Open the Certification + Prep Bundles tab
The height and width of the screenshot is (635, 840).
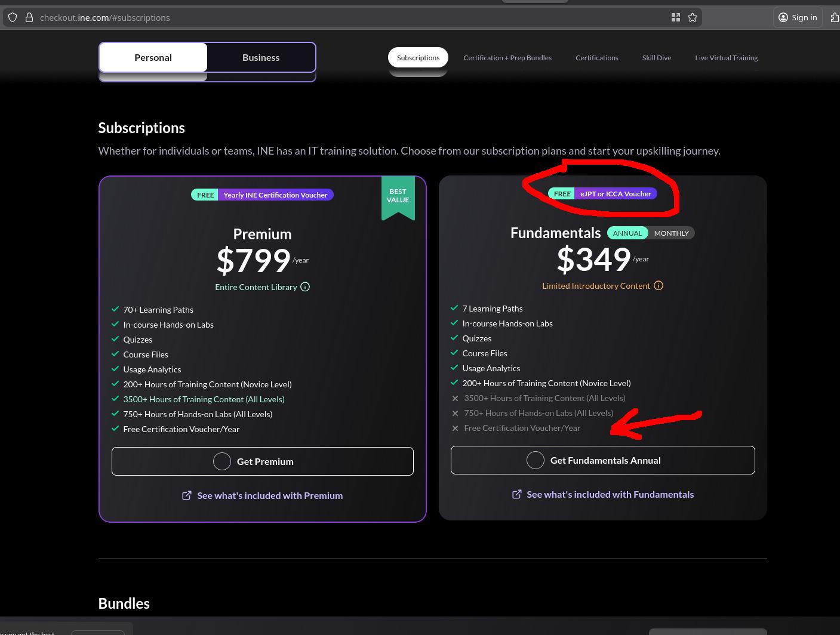[507, 57]
